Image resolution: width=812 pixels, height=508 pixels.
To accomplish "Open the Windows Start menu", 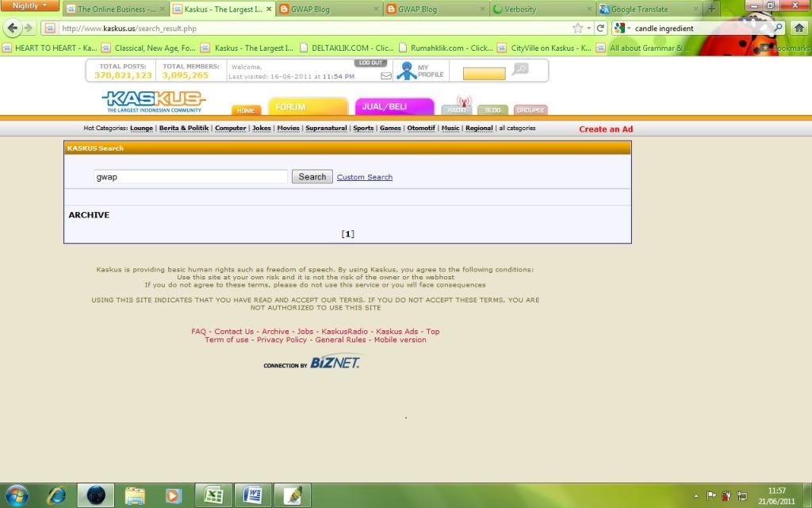I will click(x=17, y=495).
